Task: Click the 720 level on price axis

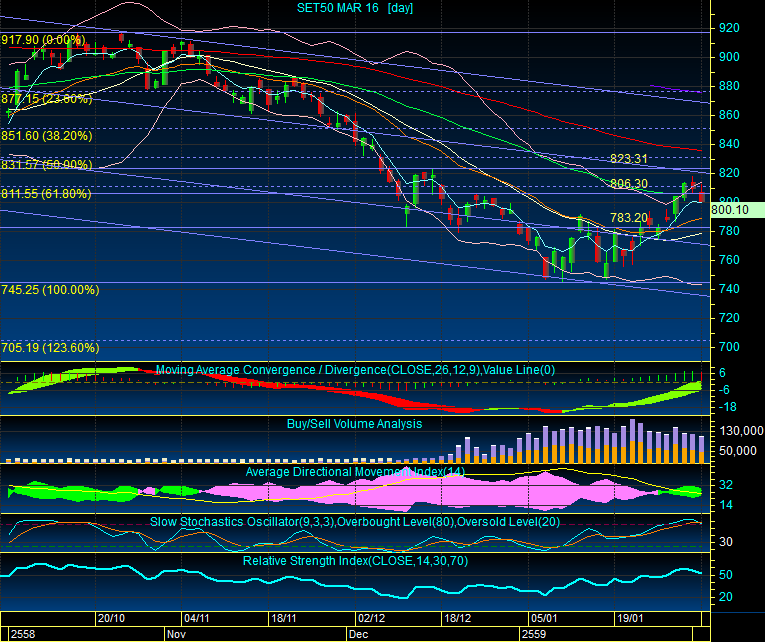Action: [729, 318]
